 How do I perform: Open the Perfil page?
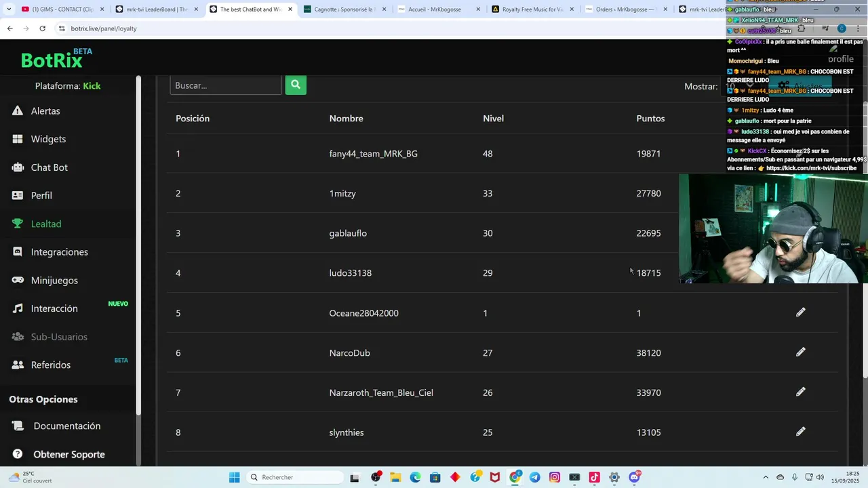click(41, 195)
